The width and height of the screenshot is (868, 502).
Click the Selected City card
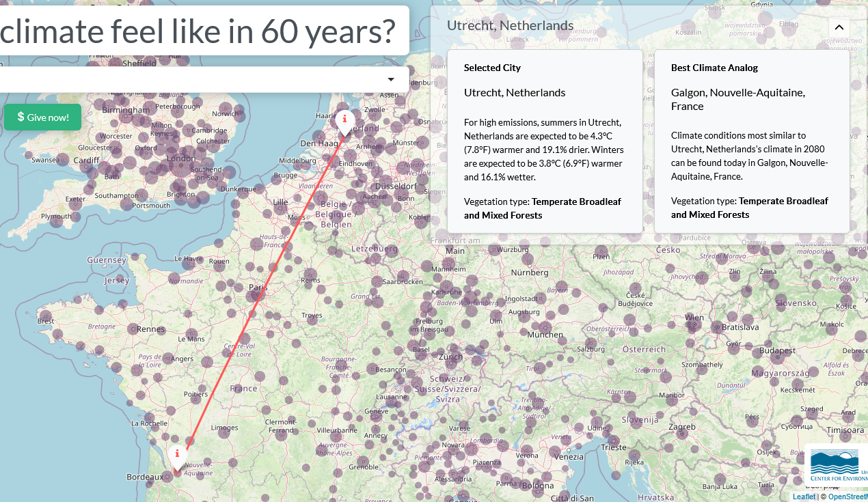(545, 141)
